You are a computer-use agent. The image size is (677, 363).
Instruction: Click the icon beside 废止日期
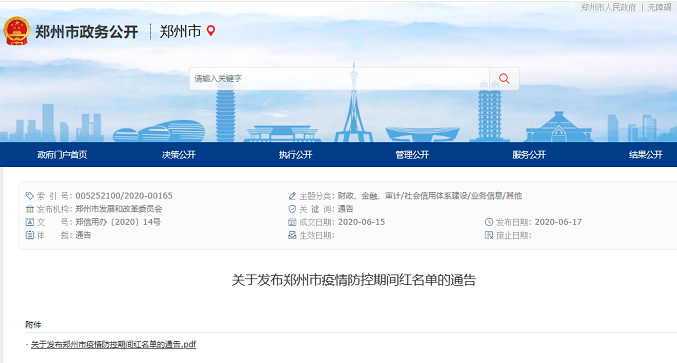(489, 235)
